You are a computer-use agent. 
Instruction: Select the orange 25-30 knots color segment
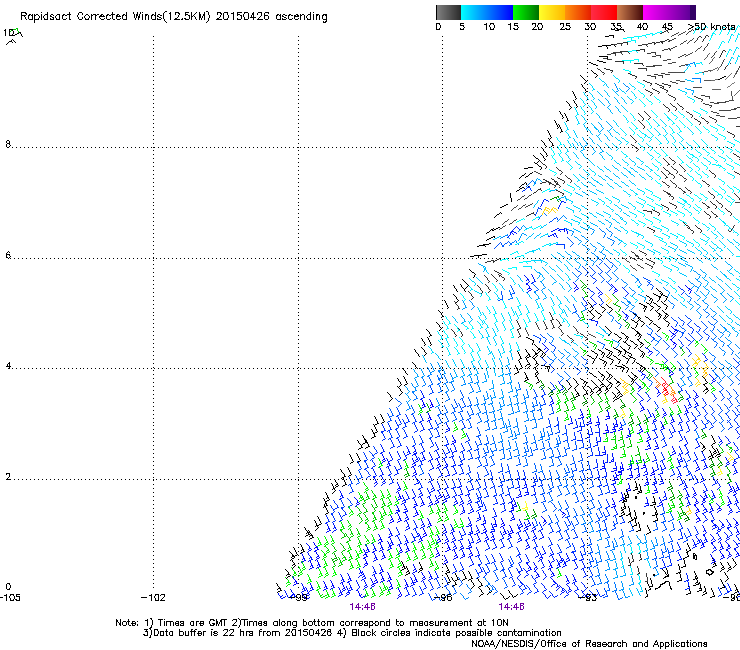(x=578, y=12)
